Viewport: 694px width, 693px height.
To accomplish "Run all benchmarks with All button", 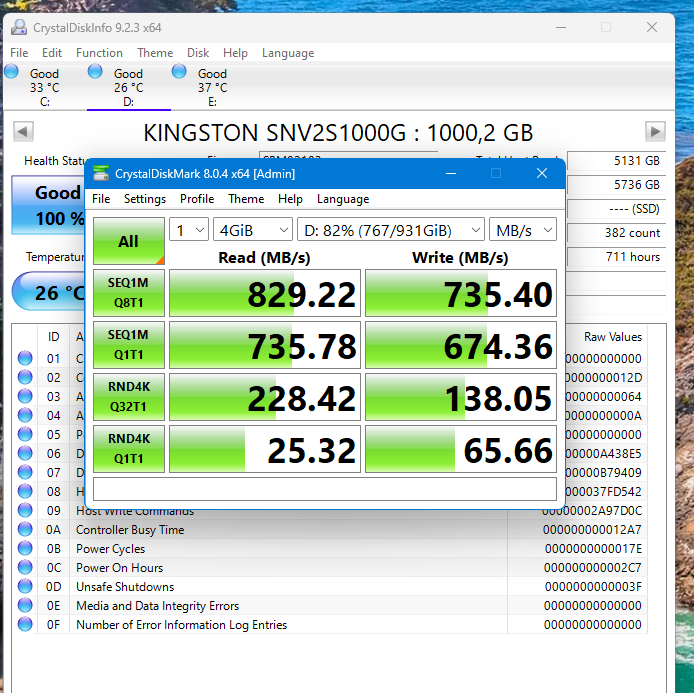I will tap(129, 241).
